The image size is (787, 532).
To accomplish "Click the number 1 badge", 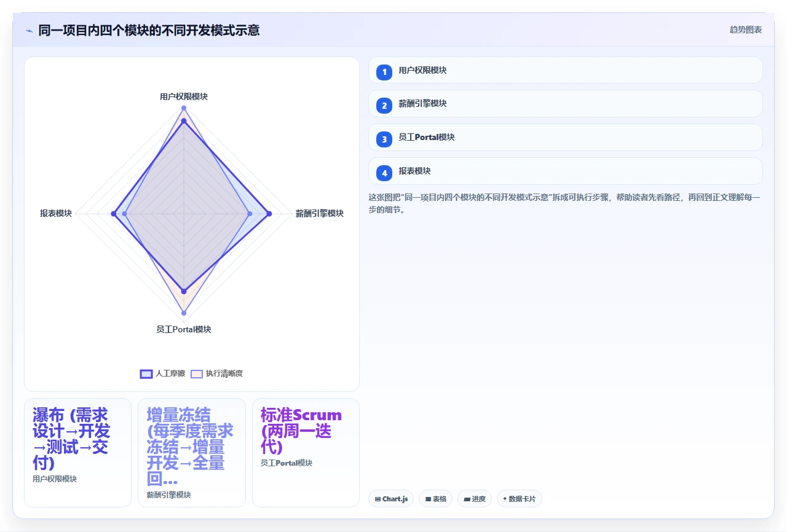I will (384, 72).
